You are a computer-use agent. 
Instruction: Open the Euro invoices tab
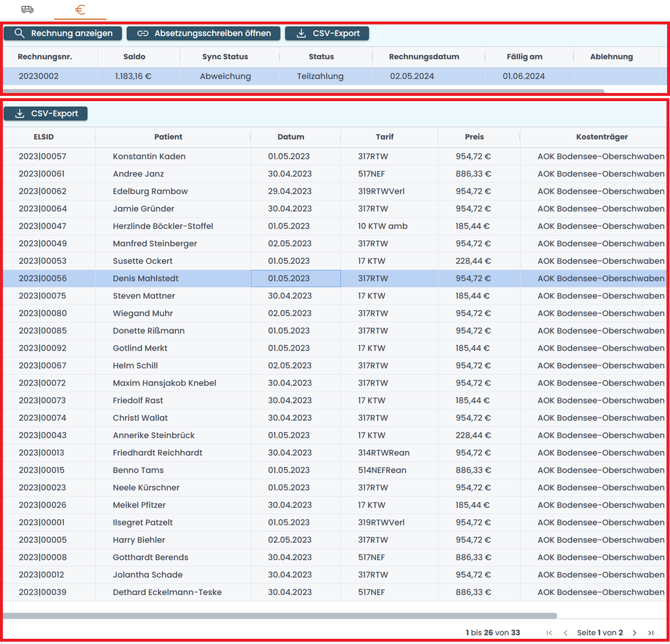[x=80, y=9]
